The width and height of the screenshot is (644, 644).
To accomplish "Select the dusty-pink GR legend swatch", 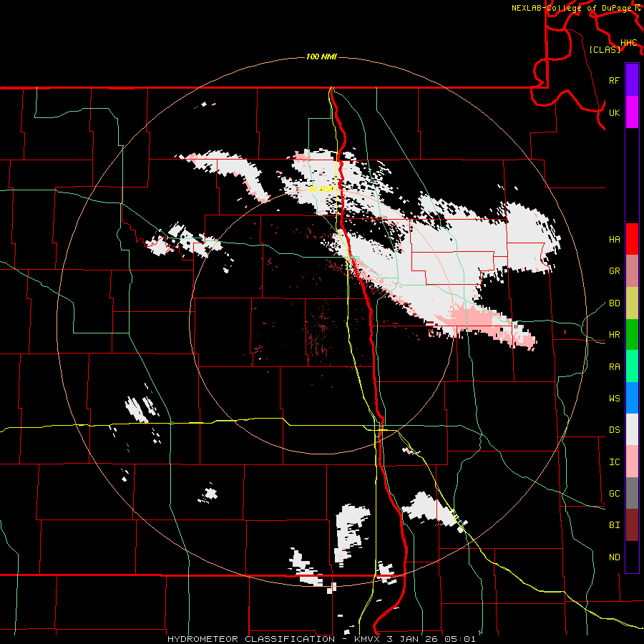I will pyautogui.click(x=632, y=270).
